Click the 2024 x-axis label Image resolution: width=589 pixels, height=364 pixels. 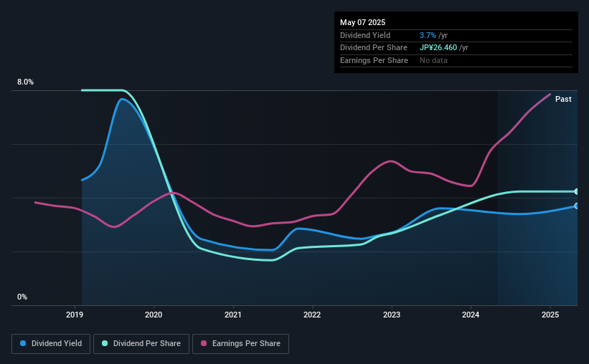point(471,315)
